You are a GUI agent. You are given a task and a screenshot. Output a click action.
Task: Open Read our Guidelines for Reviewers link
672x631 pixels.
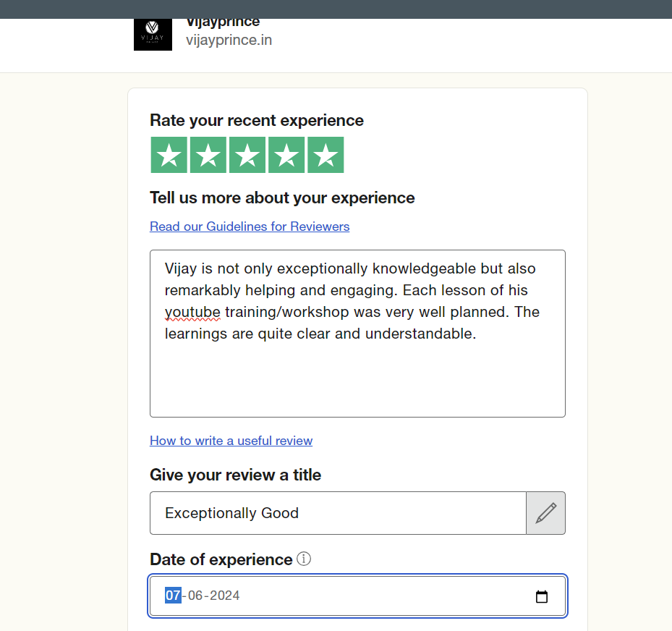coord(250,226)
